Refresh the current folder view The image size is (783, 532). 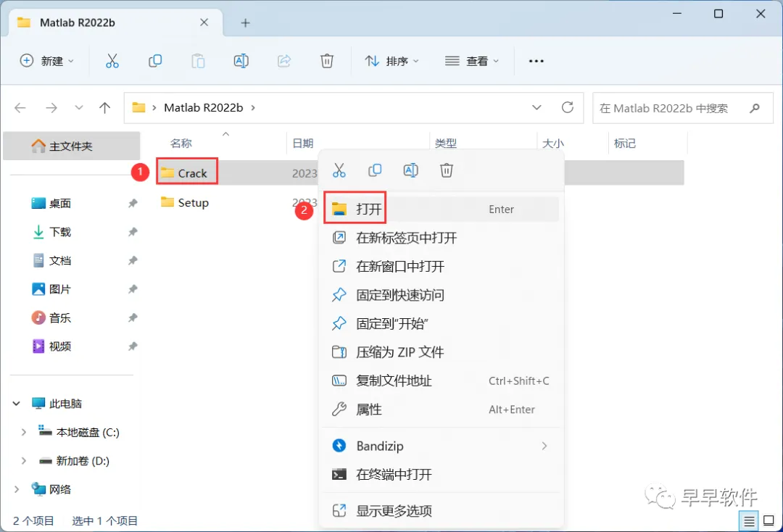click(x=567, y=107)
